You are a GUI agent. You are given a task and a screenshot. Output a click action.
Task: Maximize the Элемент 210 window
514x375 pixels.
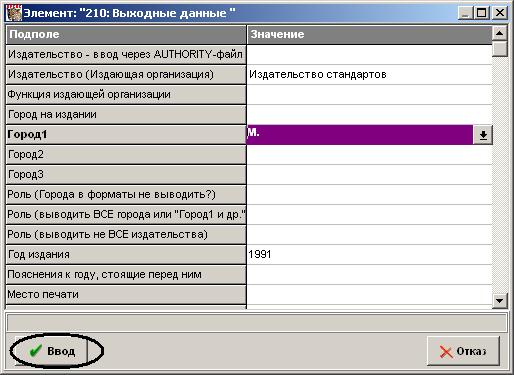pyautogui.click(x=481, y=13)
